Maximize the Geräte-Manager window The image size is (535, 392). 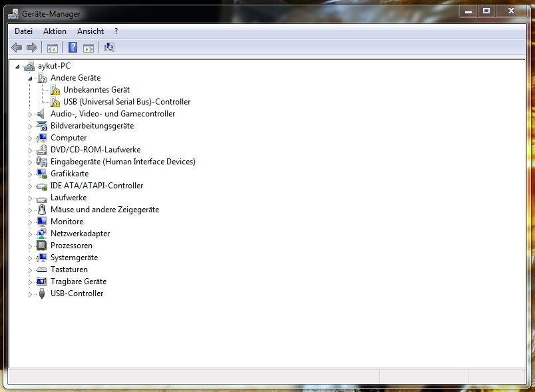point(486,11)
